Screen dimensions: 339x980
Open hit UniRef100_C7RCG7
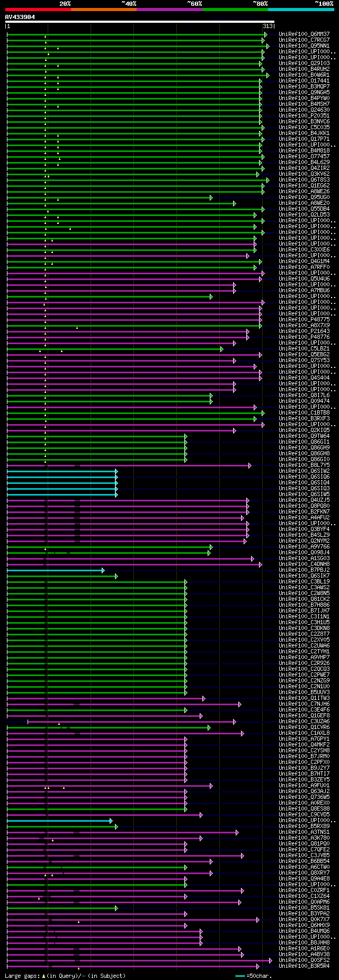click(x=304, y=40)
